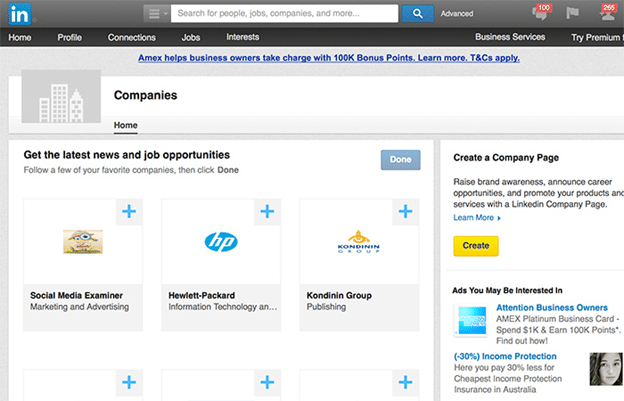Click the Social Media Examiner logo

click(x=83, y=241)
